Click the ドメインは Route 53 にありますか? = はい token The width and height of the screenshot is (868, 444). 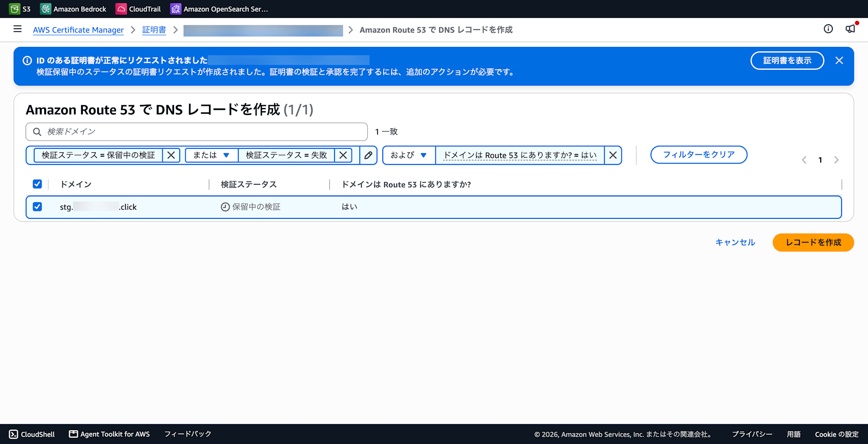click(x=520, y=155)
